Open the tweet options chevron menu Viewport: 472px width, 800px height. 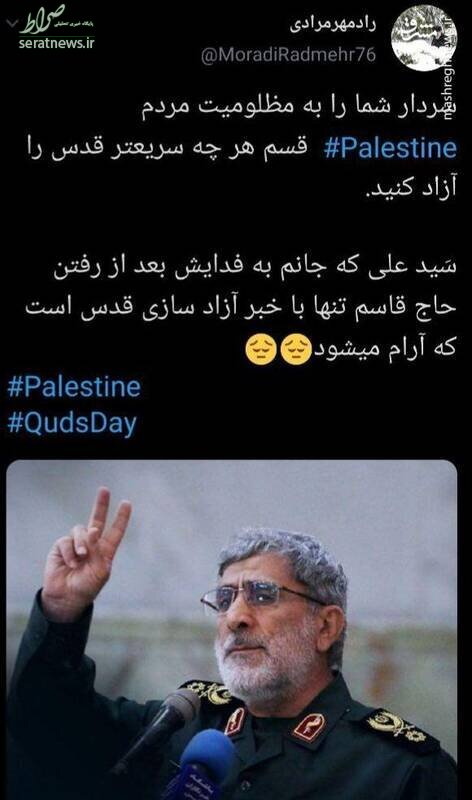(x=12, y=23)
